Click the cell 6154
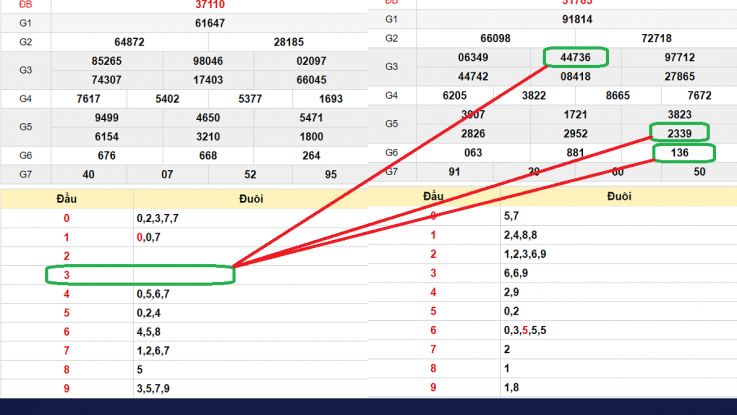The image size is (737, 415). 106,137
